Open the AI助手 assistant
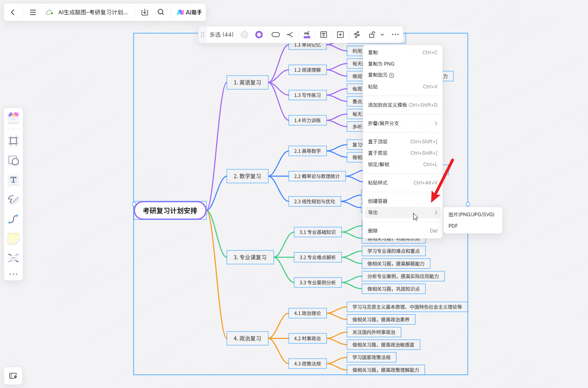This screenshot has width=588, height=388. 189,12
